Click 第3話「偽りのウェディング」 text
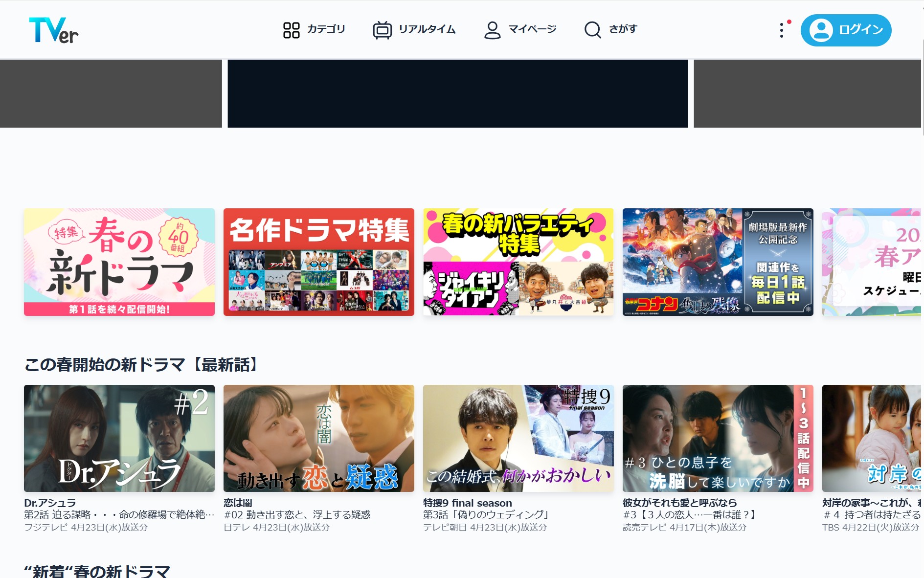Viewport: 924px width, 578px height. click(487, 514)
